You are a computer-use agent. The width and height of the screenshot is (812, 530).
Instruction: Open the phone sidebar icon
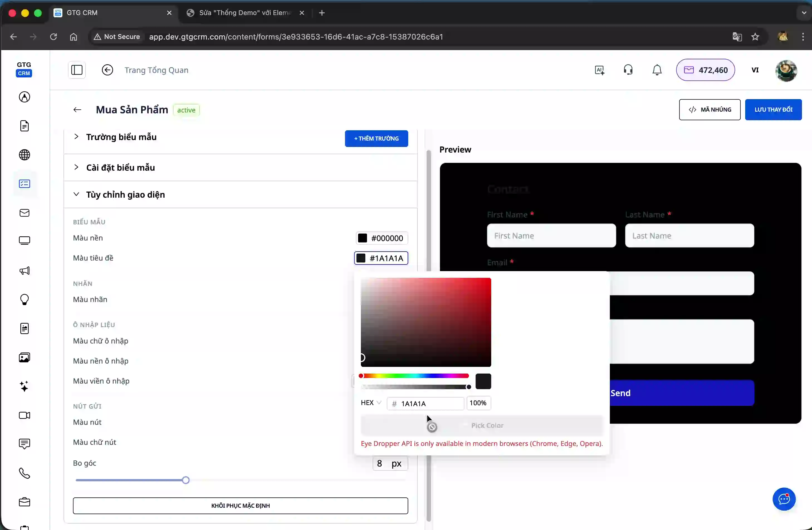[25, 473]
